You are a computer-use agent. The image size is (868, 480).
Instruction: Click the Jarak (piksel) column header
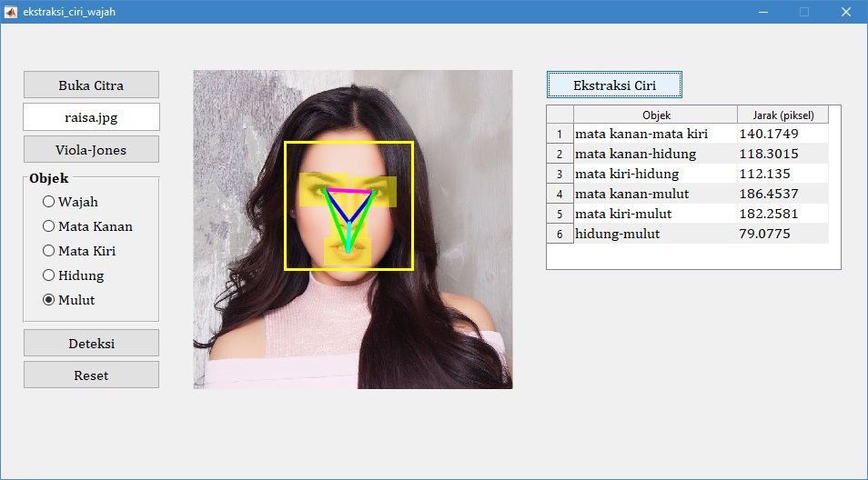point(782,115)
